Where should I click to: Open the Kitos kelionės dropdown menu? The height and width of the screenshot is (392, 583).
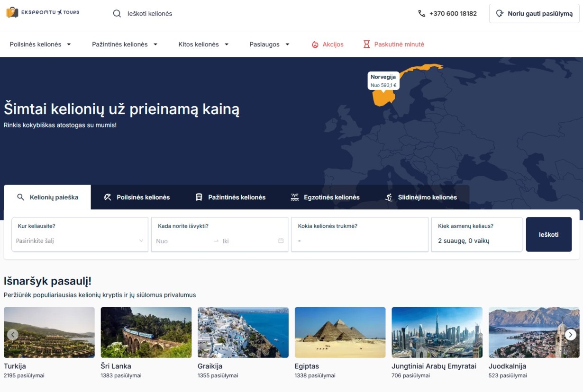(x=203, y=45)
